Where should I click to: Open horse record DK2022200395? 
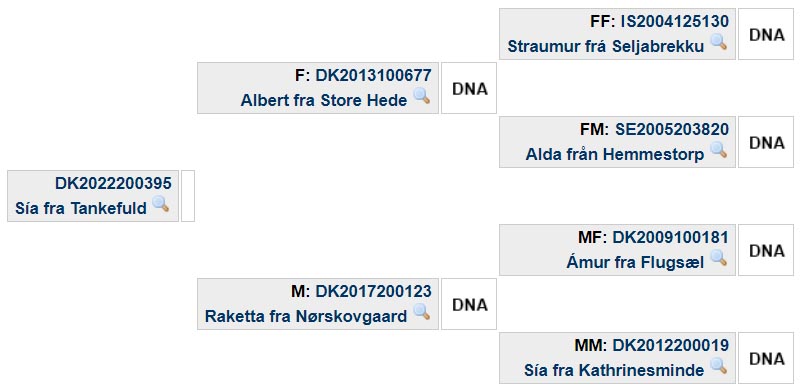[113, 183]
